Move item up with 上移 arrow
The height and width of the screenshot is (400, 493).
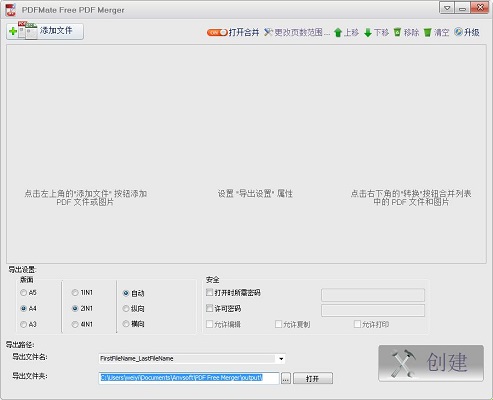[x=346, y=32]
